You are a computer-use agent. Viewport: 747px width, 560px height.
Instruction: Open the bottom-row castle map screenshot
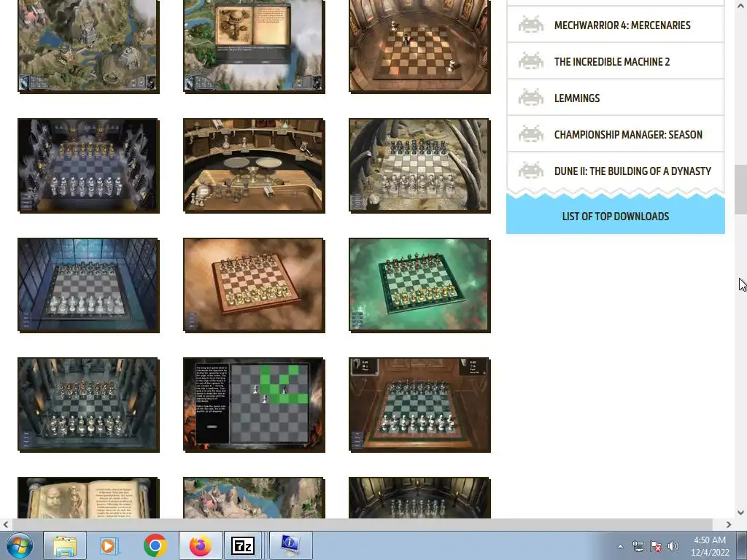[254, 497]
